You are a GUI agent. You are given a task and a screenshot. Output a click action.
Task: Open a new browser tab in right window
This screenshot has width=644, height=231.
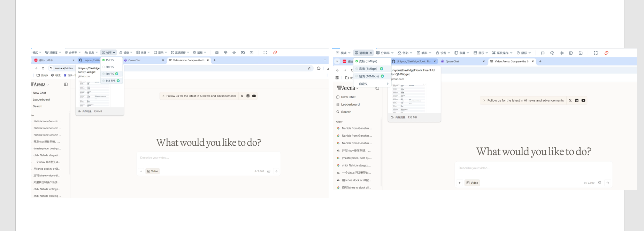(x=540, y=61)
